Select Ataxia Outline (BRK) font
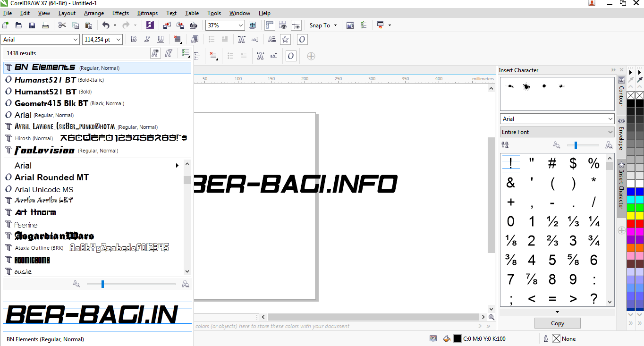The height and width of the screenshot is (346, 644). pos(93,248)
